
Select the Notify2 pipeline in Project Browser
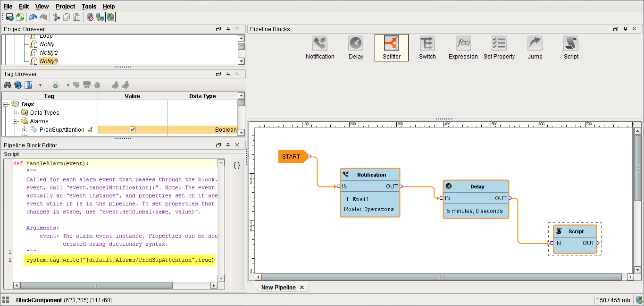point(49,53)
